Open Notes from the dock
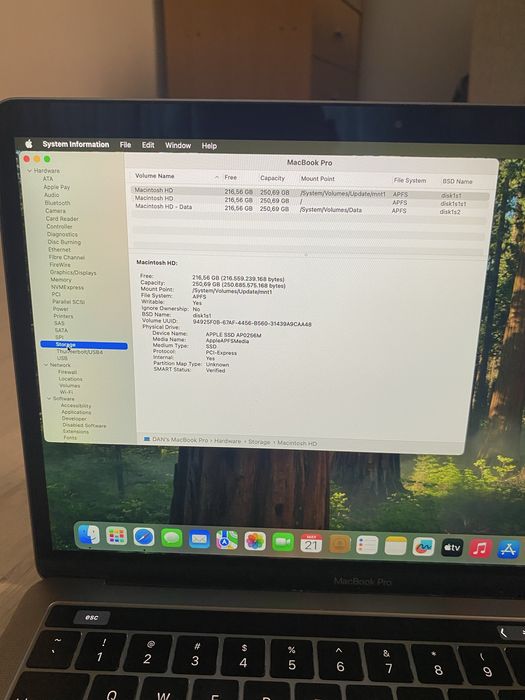Screen dimensions: 525x700 pyautogui.click(x=396, y=546)
